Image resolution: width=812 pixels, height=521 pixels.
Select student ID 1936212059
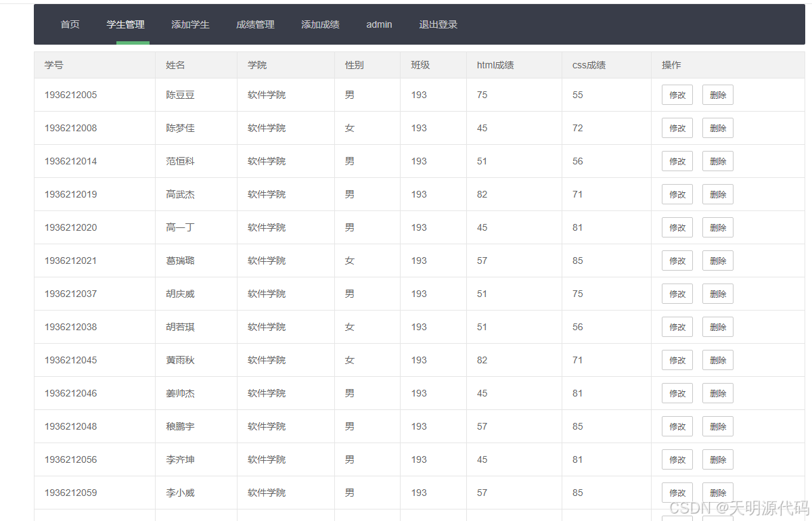71,493
